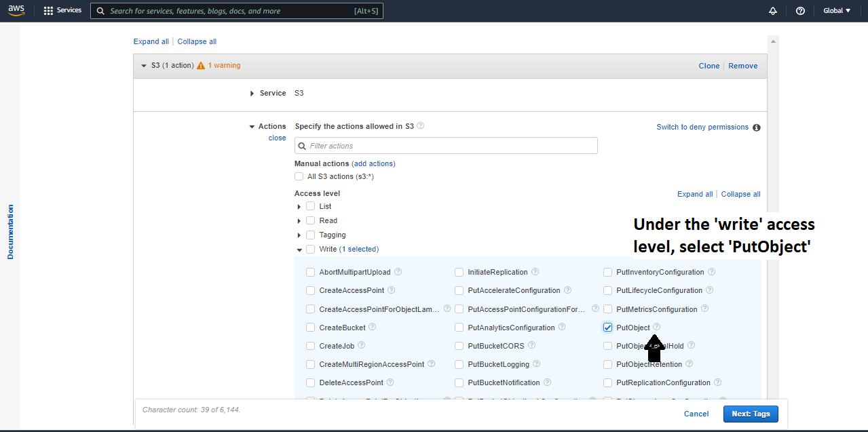Click help icon beside PutMetricsConfiguration
The width and height of the screenshot is (868, 432).
(x=705, y=309)
